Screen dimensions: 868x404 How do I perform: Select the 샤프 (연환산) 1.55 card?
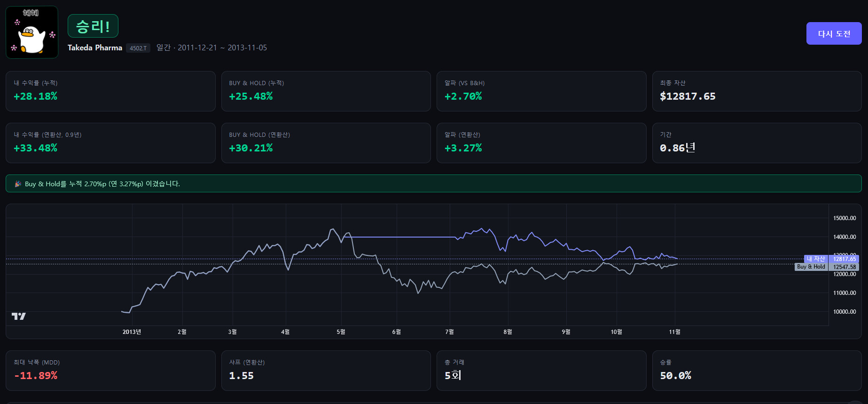(x=326, y=370)
